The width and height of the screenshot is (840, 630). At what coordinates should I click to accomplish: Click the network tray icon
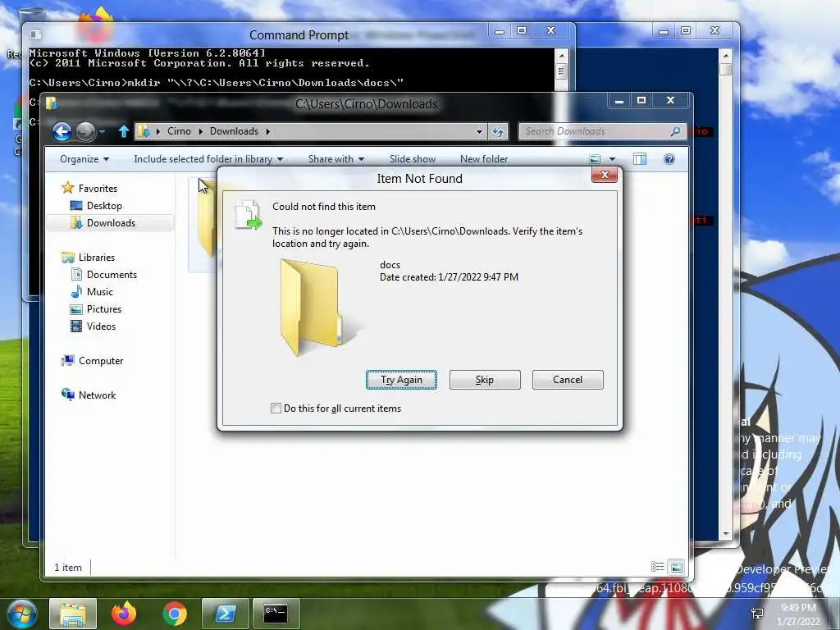coord(758,614)
